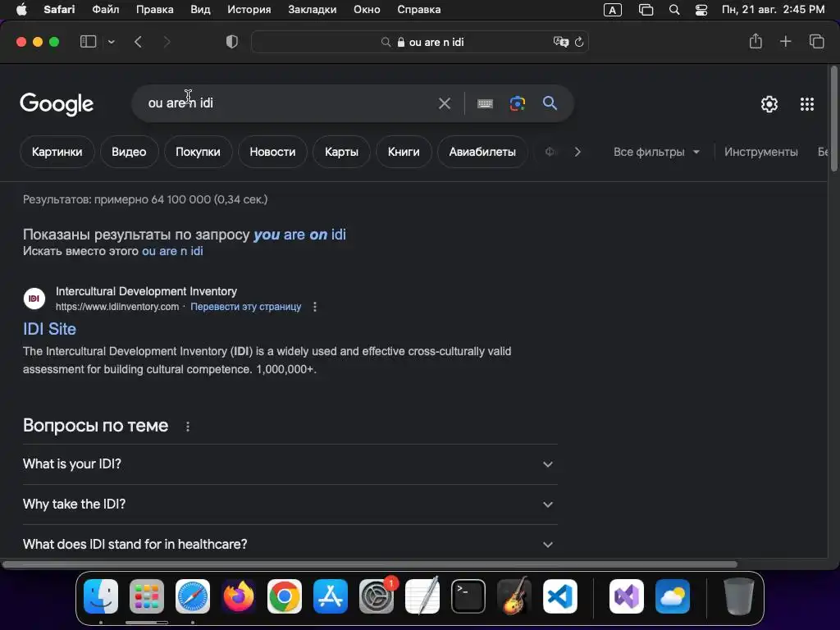Go back to previous page
Image resolution: width=840 pixels, height=630 pixels.
tap(138, 42)
